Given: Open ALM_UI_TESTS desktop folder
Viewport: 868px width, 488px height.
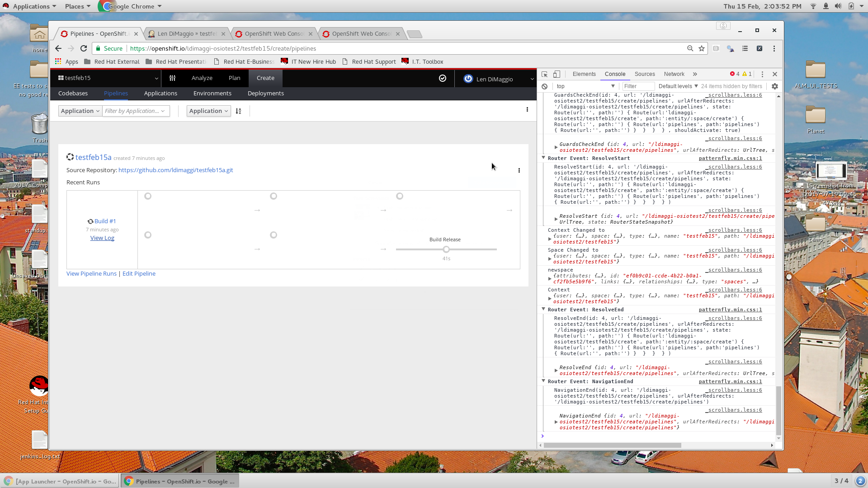Looking at the screenshot, I should pyautogui.click(x=816, y=75).
